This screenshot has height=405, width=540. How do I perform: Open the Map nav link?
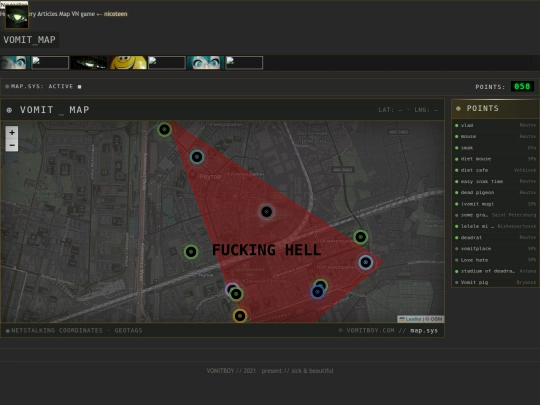(x=64, y=14)
